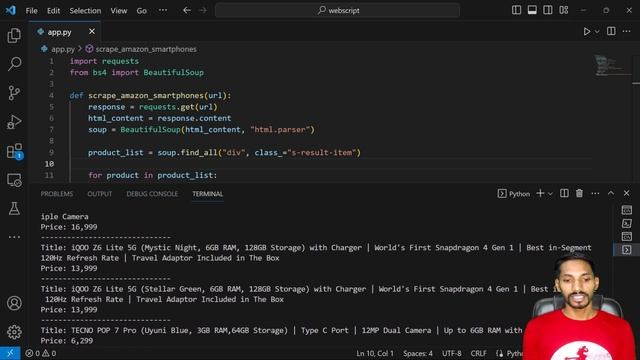
Task: Click the webscript command center search
Action: (x=338, y=10)
